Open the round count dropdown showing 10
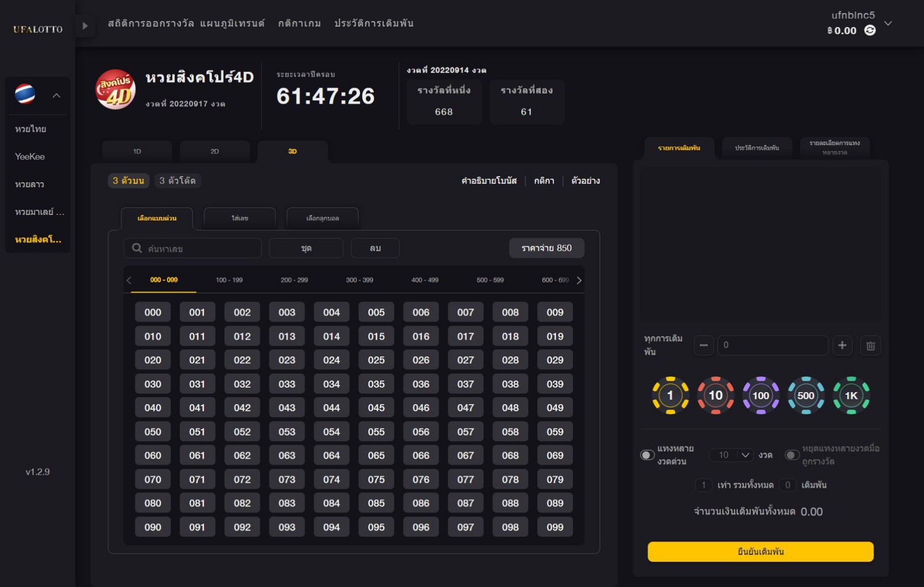Image resolution: width=924 pixels, height=587 pixels. (x=731, y=455)
